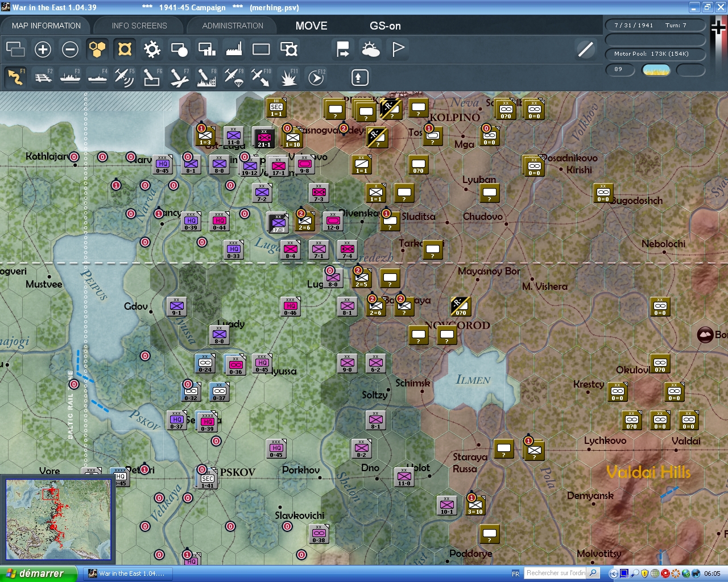Select F1 move mode
The height and width of the screenshot is (582, 728).
15,77
